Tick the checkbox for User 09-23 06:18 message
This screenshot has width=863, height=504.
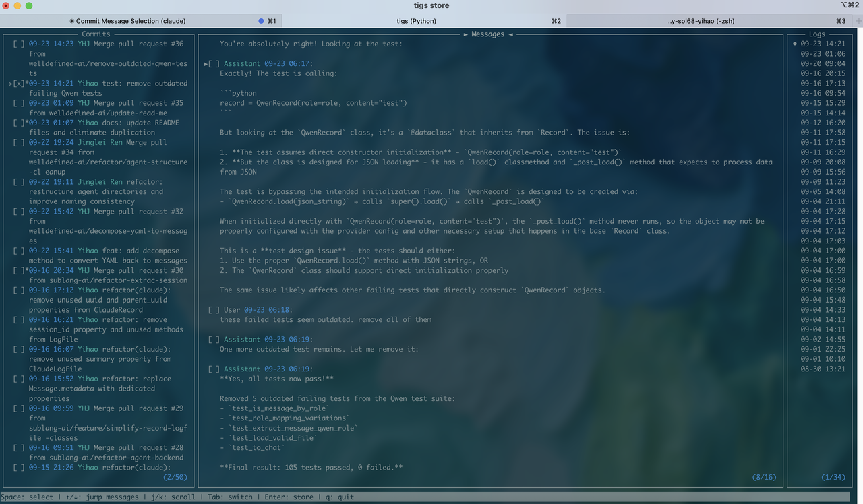click(214, 310)
